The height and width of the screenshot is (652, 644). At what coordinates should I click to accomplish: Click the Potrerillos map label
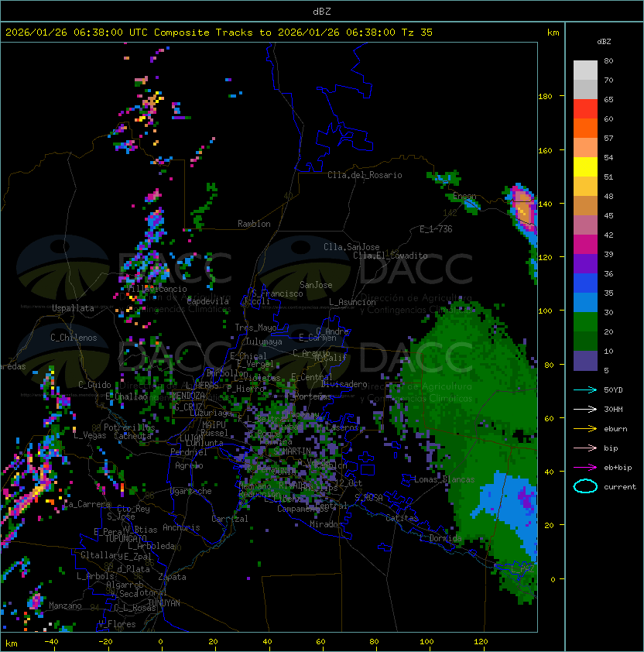pyautogui.click(x=129, y=427)
